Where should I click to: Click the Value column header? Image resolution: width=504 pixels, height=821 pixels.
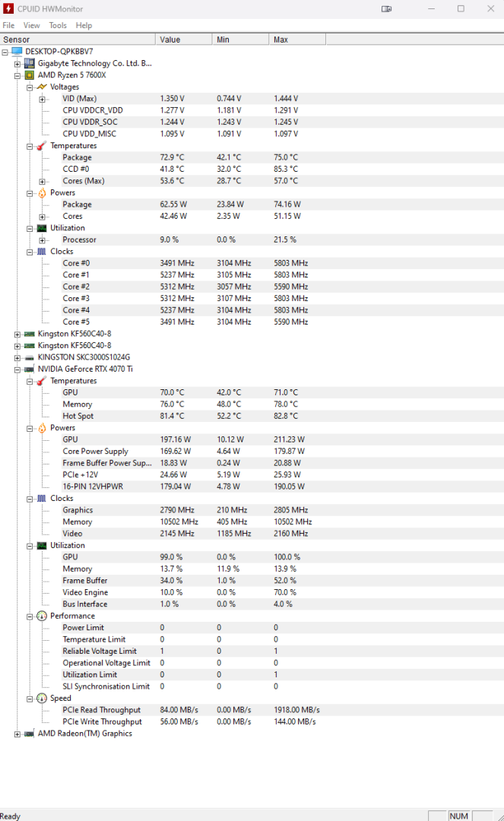click(x=183, y=40)
